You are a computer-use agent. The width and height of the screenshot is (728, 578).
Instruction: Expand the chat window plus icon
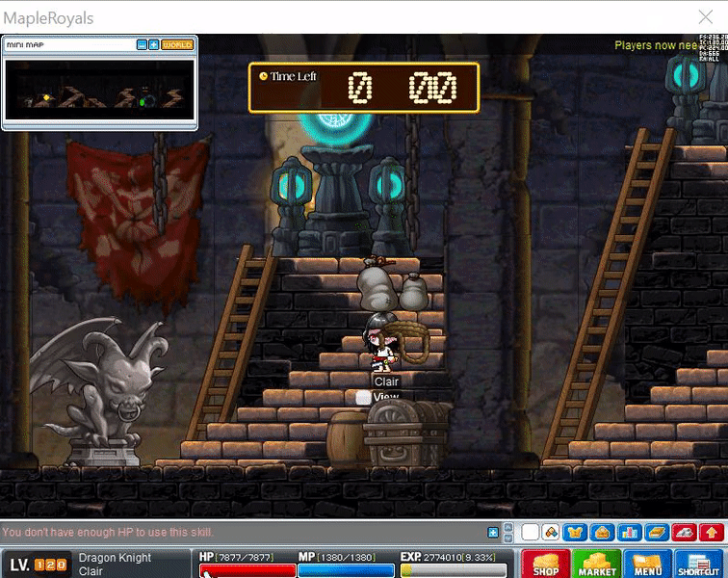493,533
